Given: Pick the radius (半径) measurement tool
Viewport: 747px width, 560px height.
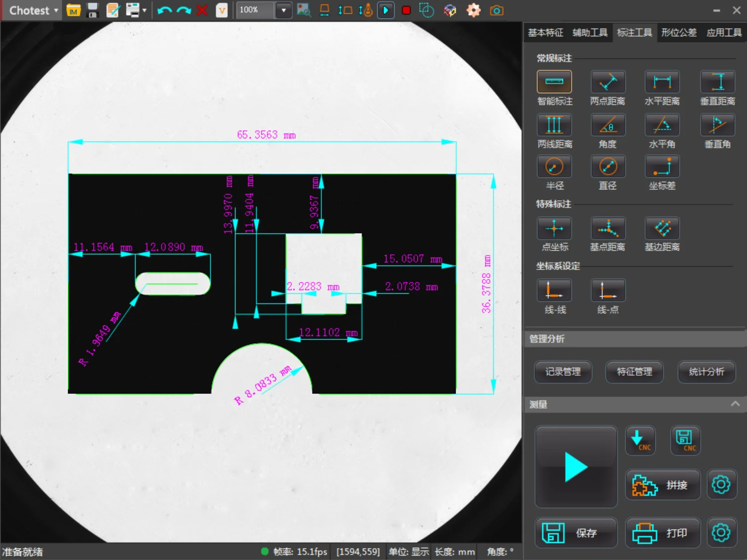Looking at the screenshot, I should click(x=554, y=167).
